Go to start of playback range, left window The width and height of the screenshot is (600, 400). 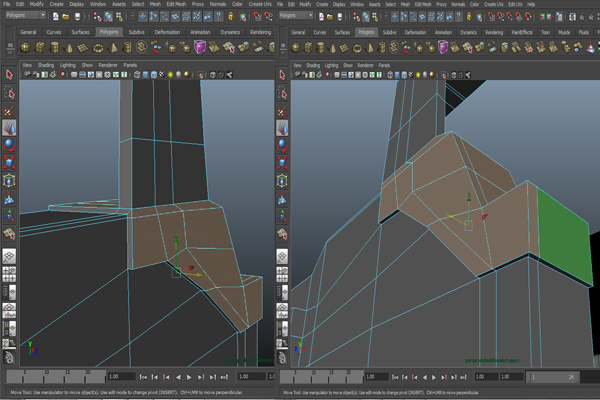tap(143, 377)
